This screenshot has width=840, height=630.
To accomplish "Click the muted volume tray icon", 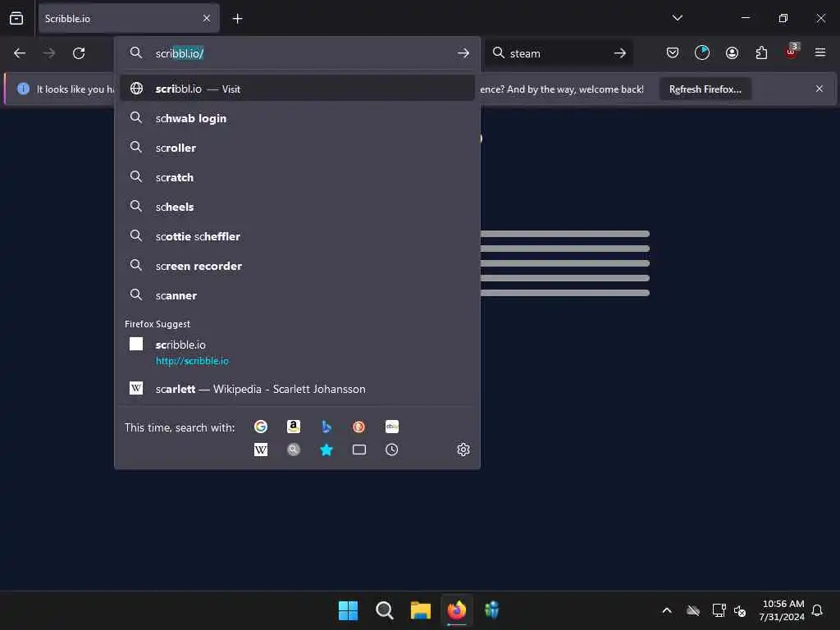I will click(x=740, y=610).
